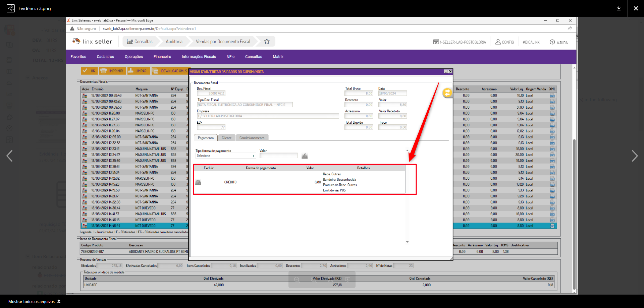Screen dimensions: 644x308
Task: Click the payment list scroll-up arrow
Action: coord(407,150)
